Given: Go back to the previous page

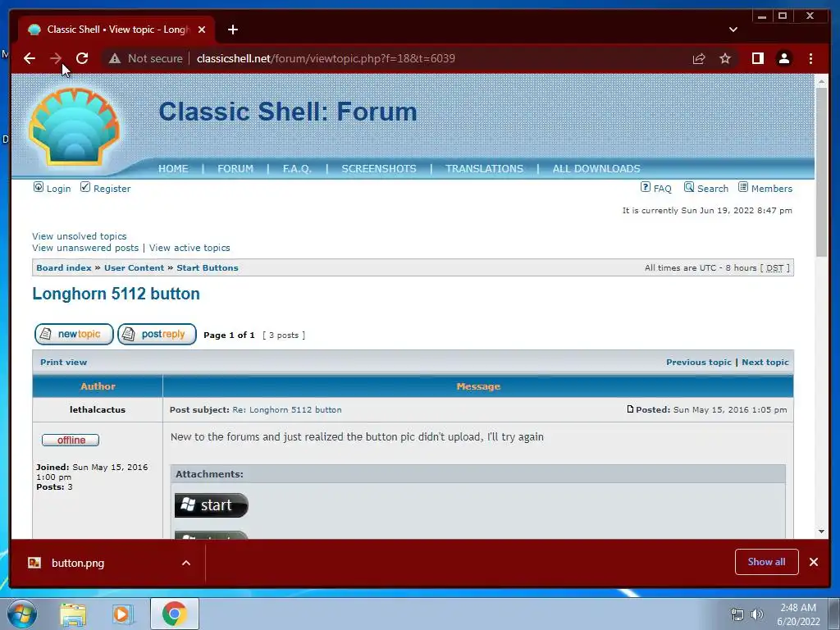Looking at the screenshot, I should point(30,58).
